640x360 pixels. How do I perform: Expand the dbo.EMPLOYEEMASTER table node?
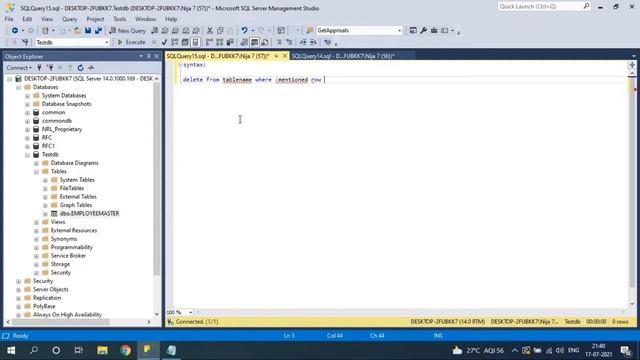click(45, 214)
